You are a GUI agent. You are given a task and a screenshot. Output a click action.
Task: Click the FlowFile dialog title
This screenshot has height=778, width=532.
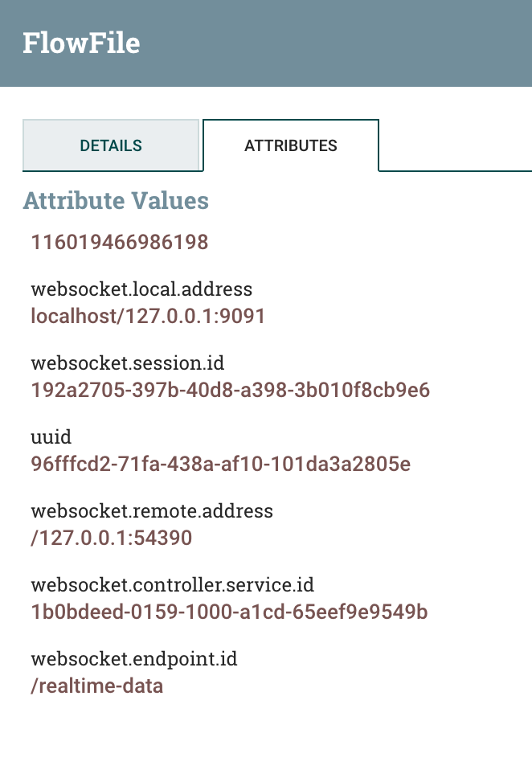82,44
